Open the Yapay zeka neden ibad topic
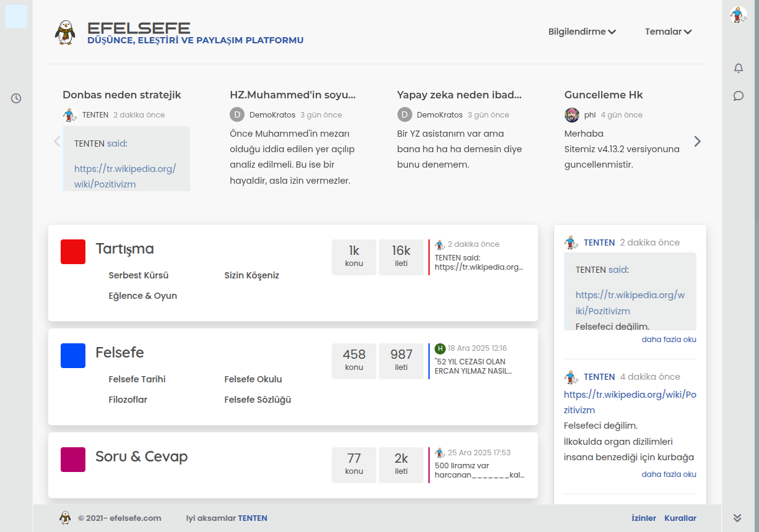759x532 pixels. pos(459,95)
